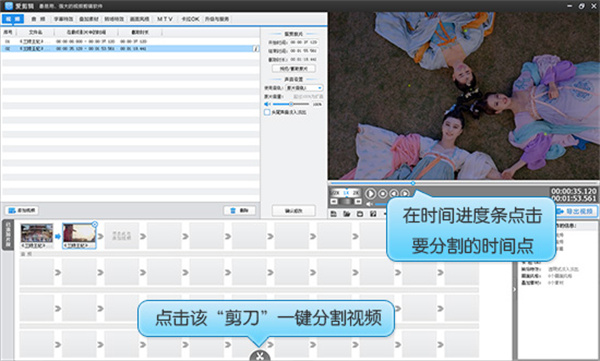600x361 pixels.
Task: Click the 截取时长 column header
Action: coord(140,32)
